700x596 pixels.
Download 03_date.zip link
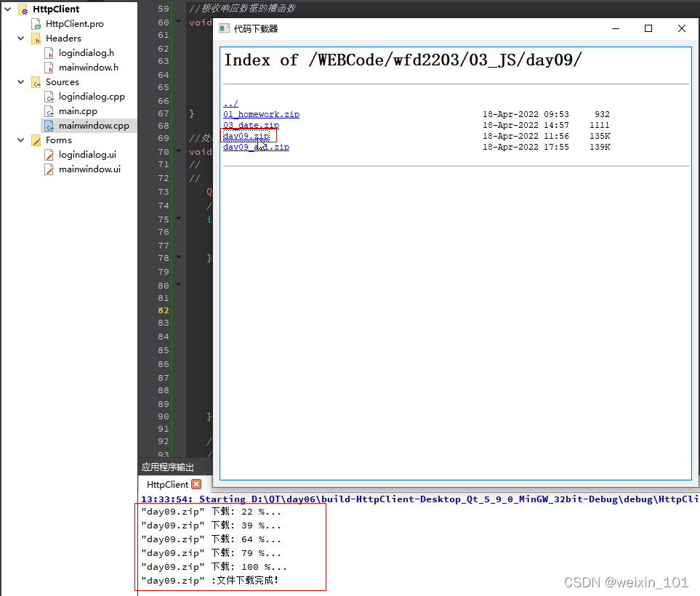coord(251,125)
